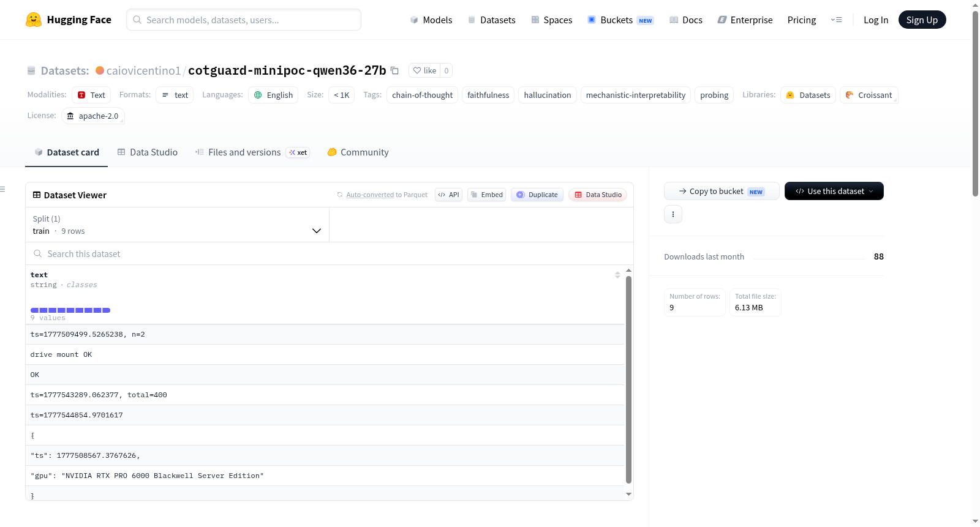Screen dimensions: 980x527
Task: Switch to the Dataset card tab
Action: [67, 152]
